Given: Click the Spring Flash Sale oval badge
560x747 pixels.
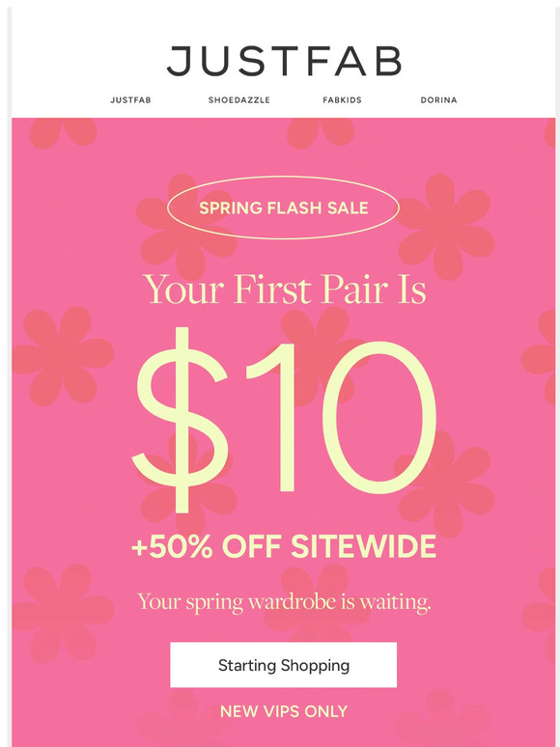Looking at the screenshot, I should click(283, 207).
